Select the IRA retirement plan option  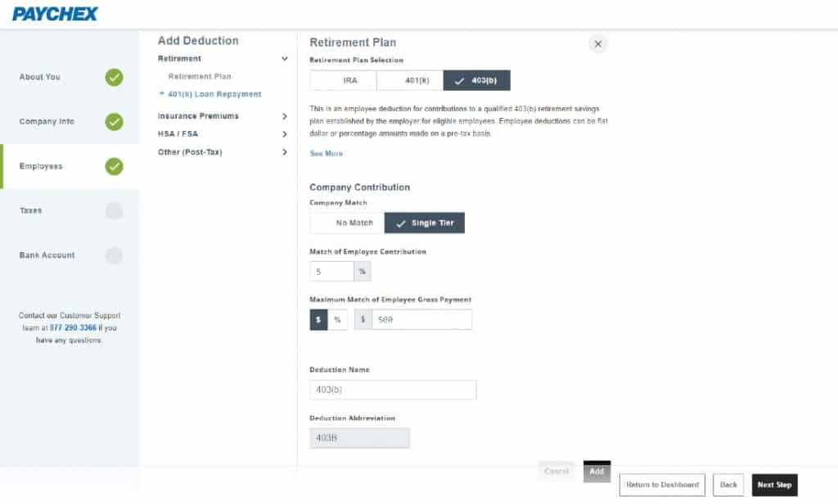(x=341, y=80)
